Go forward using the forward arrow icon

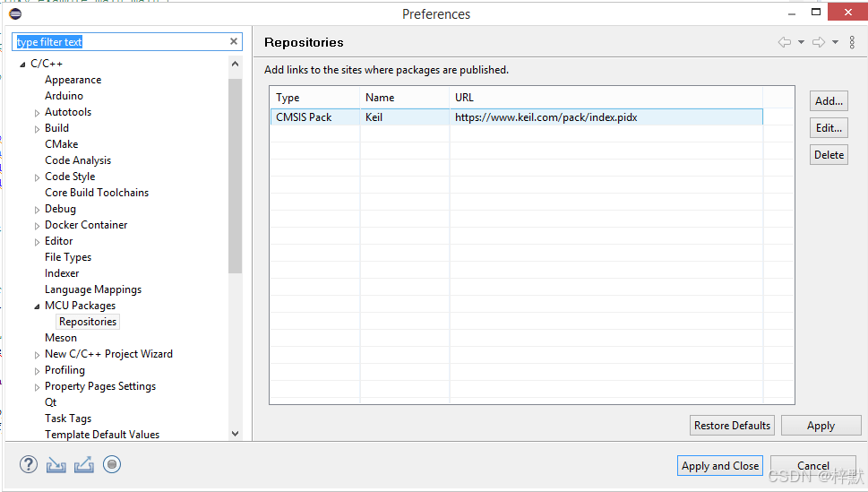819,42
